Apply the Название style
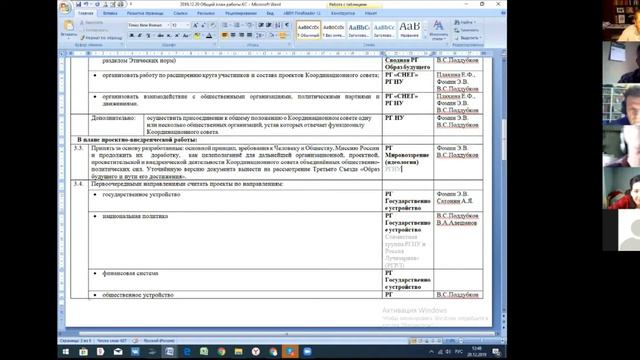Screen dimensions: 640x360 [x=409, y=30]
